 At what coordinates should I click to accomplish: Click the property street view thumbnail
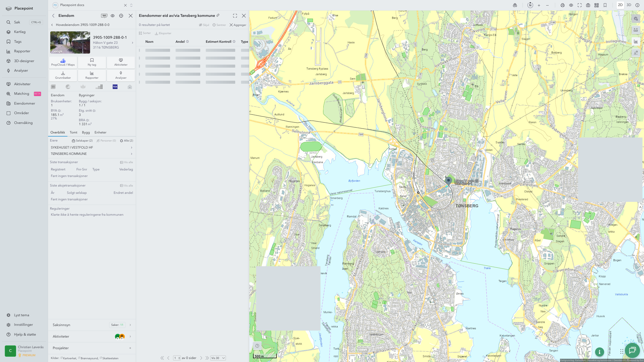coord(70,42)
